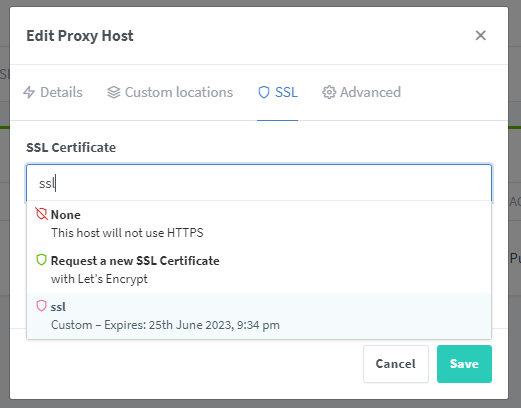Choose the None certificate option
521x408 pixels.
click(259, 224)
